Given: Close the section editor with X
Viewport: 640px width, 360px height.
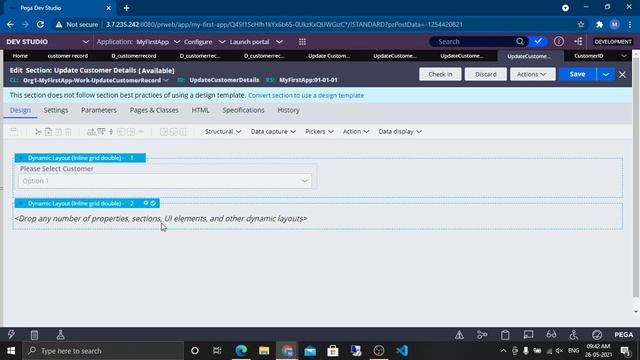Looking at the screenshot, I should 622,74.
